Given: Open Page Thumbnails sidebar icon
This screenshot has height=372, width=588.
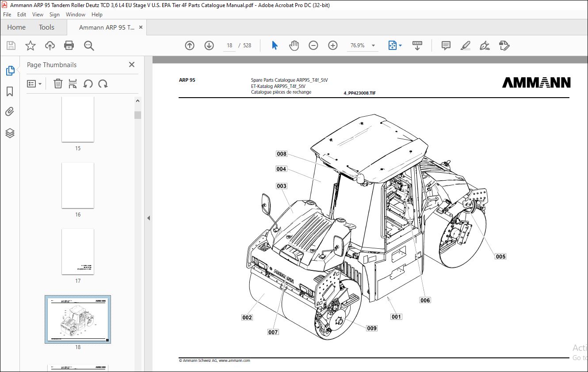Looking at the screenshot, I should coord(10,70).
